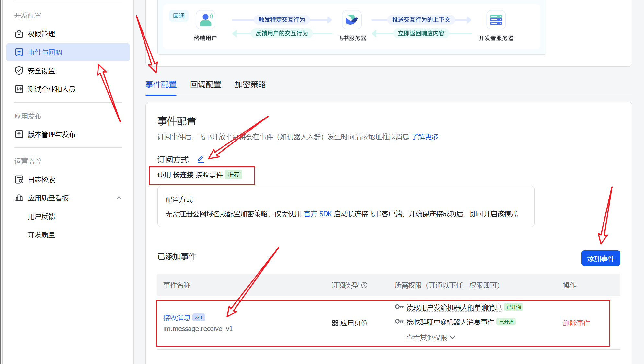The image size is (644, 364).
Task: Click 删除事件 to remove the event
Action: coord(576,323)
